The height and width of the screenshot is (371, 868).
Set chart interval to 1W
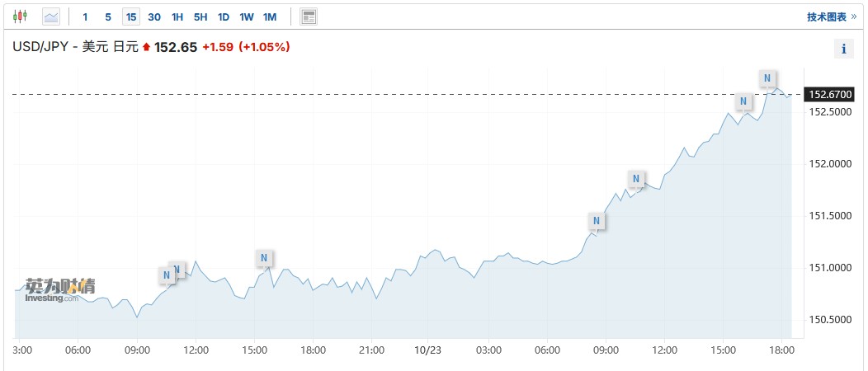(x=247, y=16)
